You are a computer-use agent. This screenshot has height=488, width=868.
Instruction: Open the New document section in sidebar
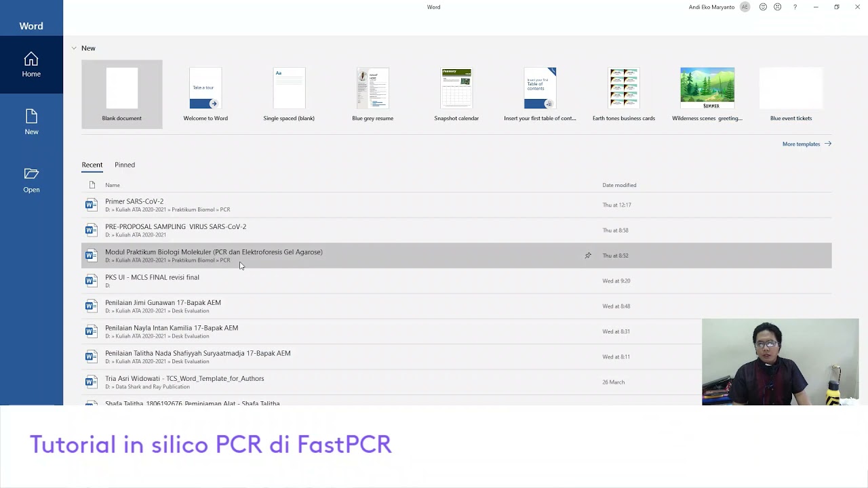pos(31,122)
